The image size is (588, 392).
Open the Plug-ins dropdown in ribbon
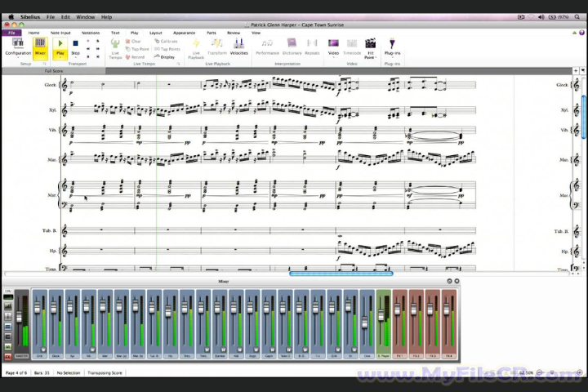(392, 47)
